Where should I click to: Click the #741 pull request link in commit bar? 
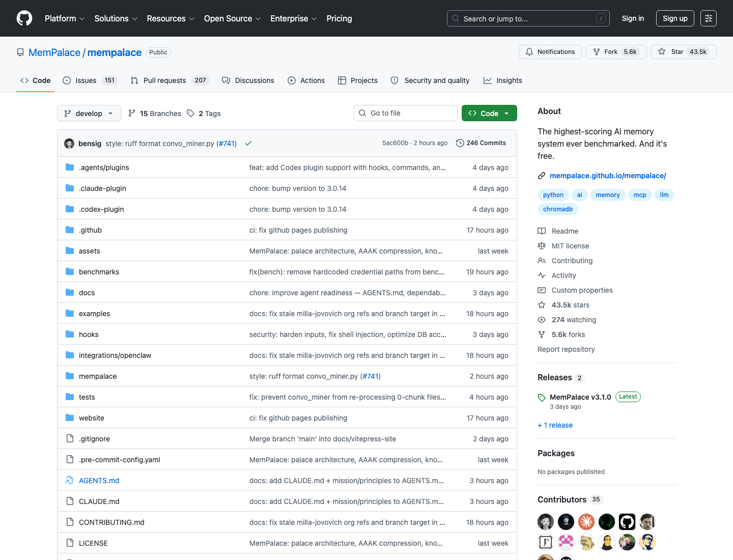point(227,144)
